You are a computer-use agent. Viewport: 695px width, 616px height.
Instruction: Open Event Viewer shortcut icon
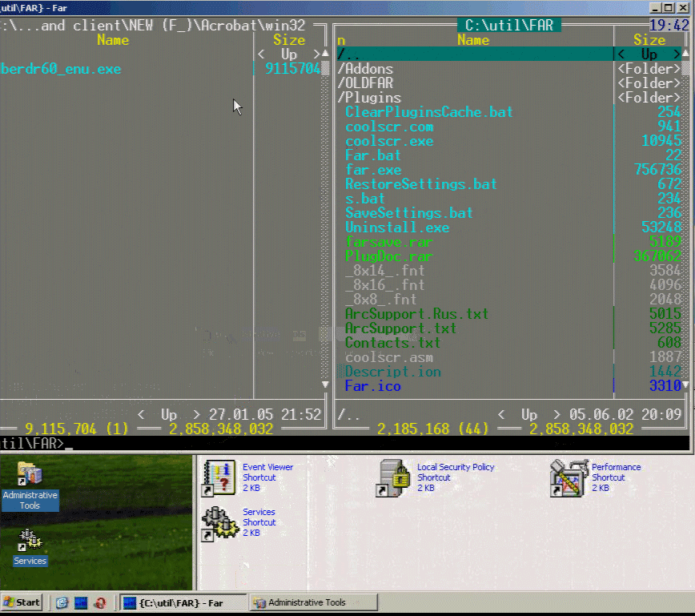pos(219,477)
